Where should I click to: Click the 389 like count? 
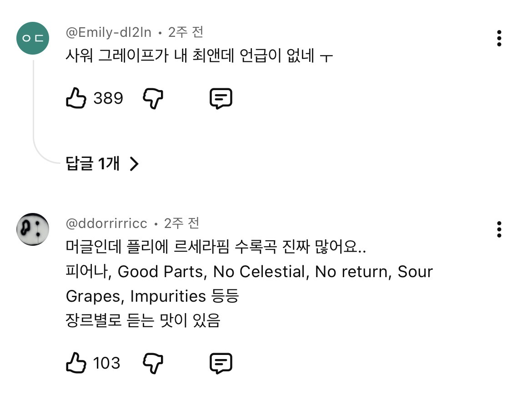[108, 98]
